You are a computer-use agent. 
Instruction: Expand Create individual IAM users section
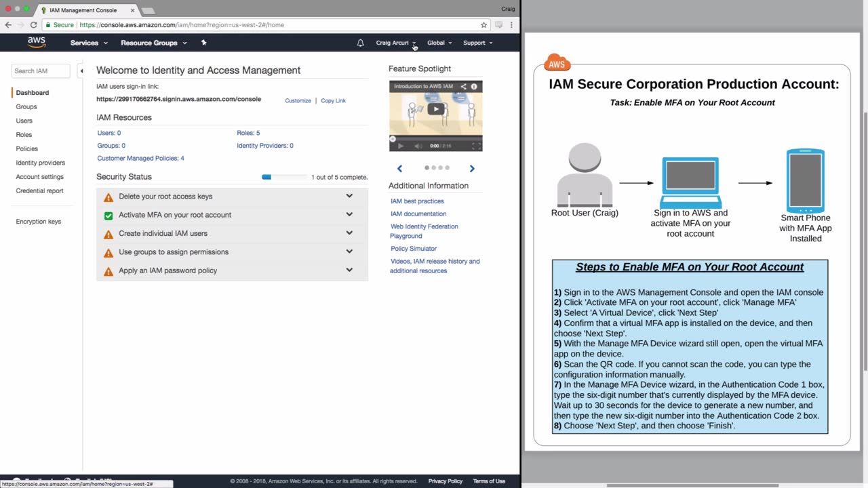point(349,232)
